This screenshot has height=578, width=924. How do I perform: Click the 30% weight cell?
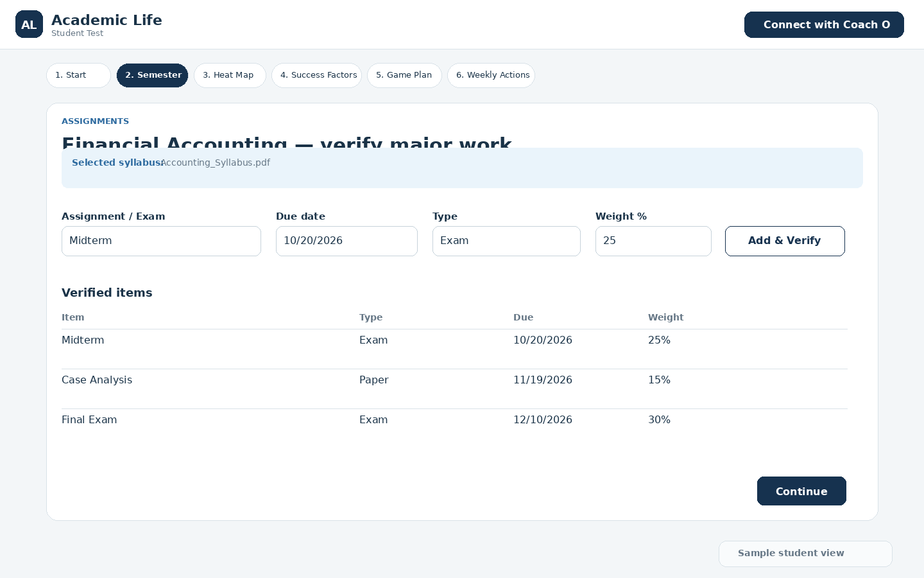tap(659, 419)
